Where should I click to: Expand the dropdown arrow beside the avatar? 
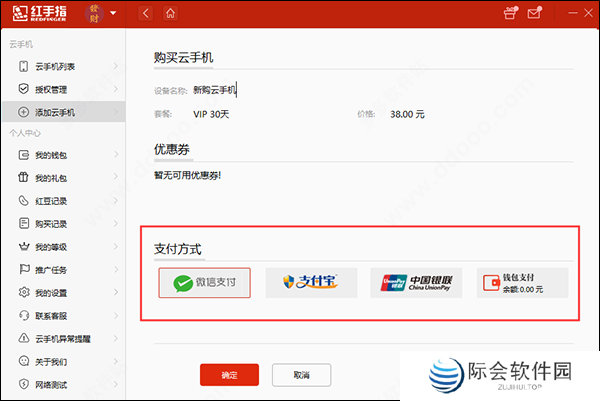[113, 13]
